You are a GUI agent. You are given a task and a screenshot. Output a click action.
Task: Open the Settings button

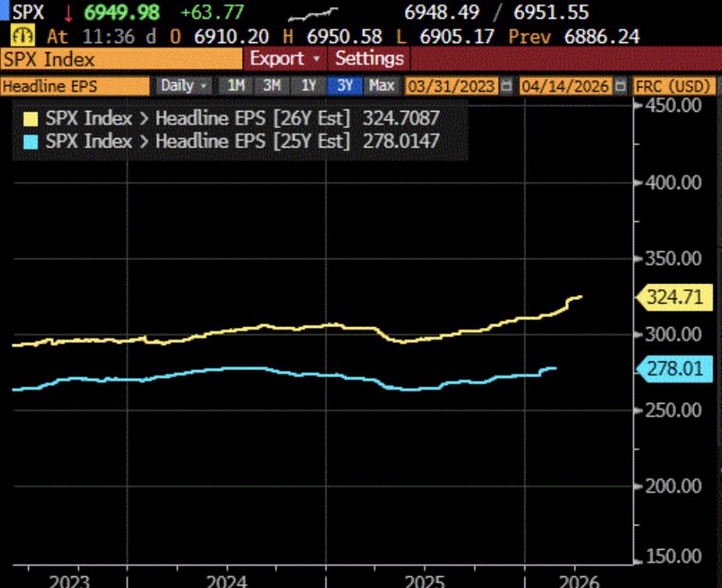369,59
